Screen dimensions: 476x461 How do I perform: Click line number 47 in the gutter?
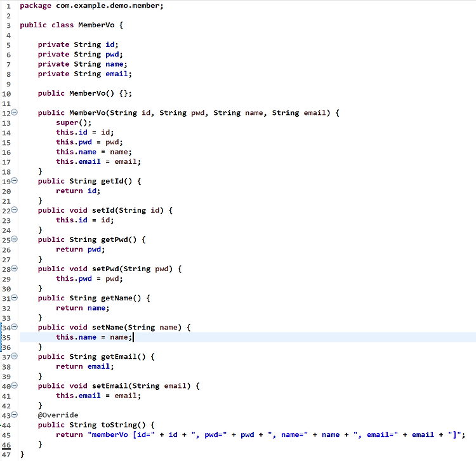click(6, 455)
